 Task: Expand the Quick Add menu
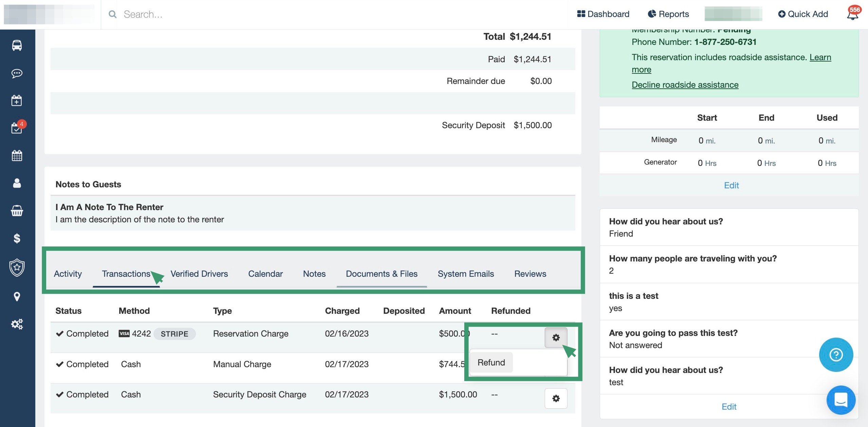click(803, 14)
